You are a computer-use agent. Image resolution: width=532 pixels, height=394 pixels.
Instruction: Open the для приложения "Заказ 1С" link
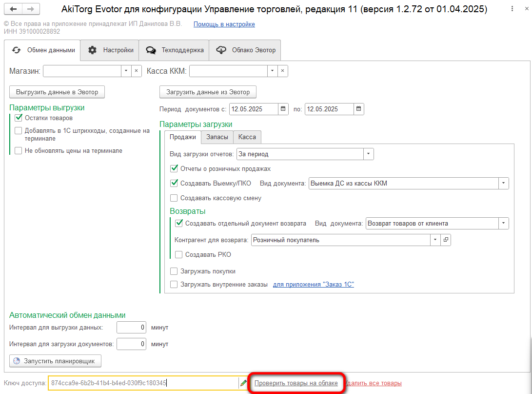tap(314, 284)
